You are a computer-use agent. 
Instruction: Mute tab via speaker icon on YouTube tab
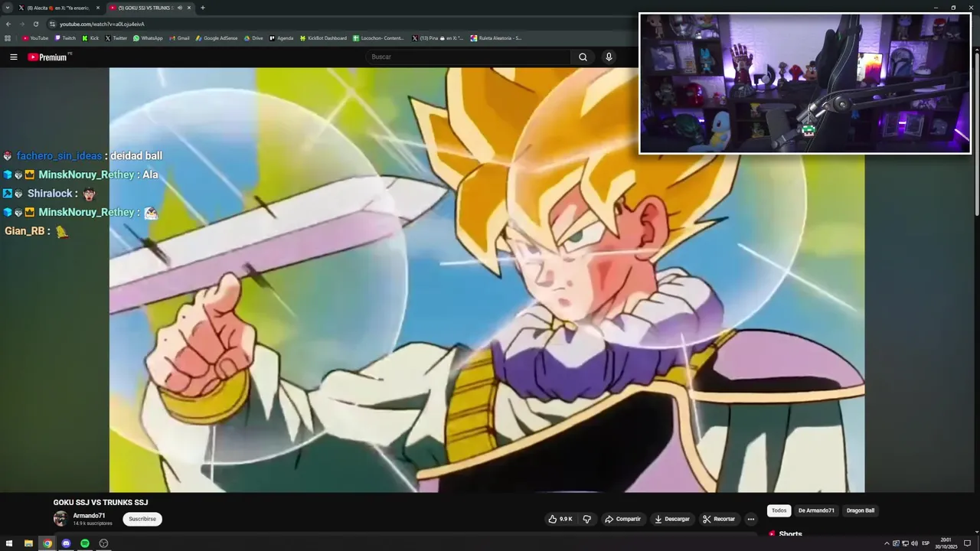180,8
